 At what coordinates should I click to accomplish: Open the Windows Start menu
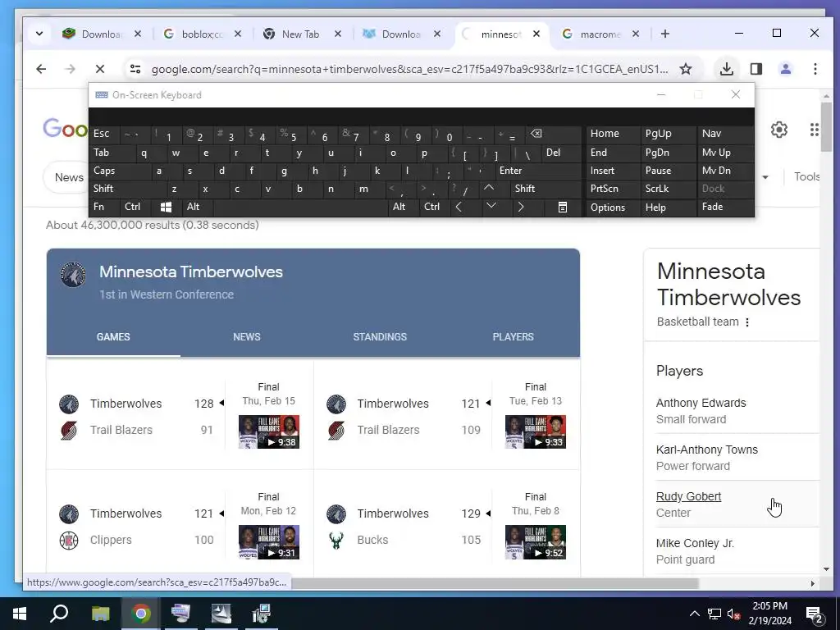point(20,614)
